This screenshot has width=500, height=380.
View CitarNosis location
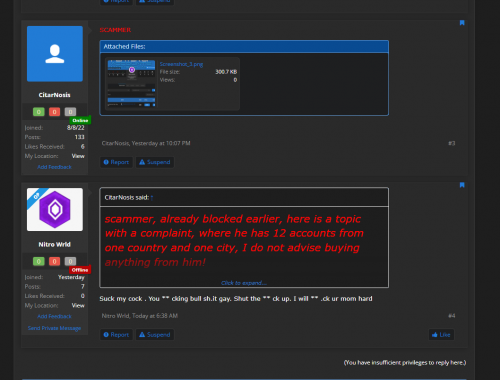(x=78, y=156)
